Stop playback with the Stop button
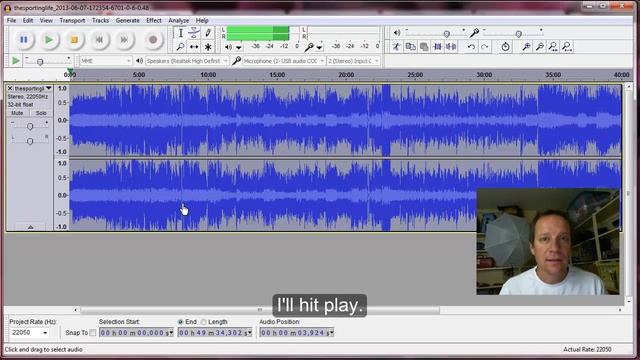The width and height of the screenshot is (640, 360). (x=74, y=40)
